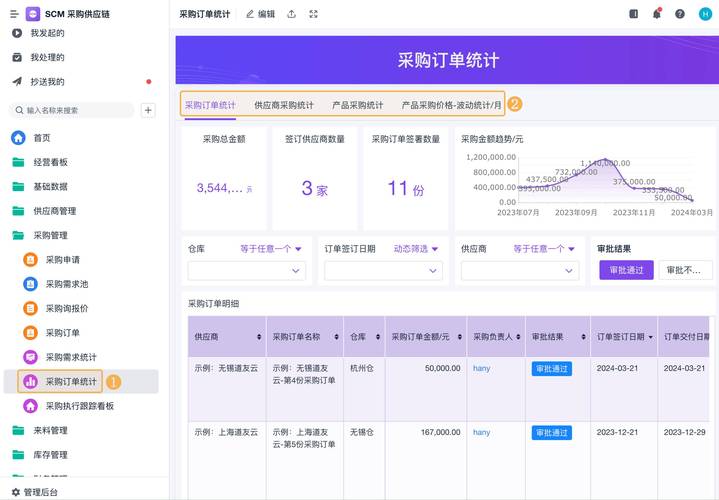Screen dimensions: 719x500
Task: Toggle 审批通过 filter button
Action: [x=626, y=270]
